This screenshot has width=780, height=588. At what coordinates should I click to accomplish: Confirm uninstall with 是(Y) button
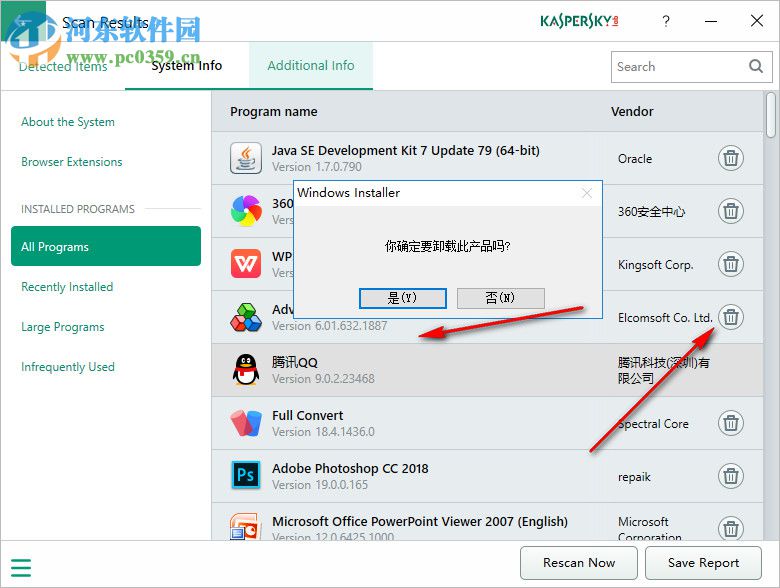[x=402, y=298]
